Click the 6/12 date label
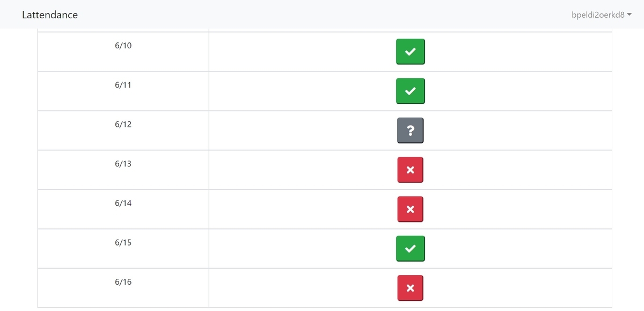 point(123,124)
